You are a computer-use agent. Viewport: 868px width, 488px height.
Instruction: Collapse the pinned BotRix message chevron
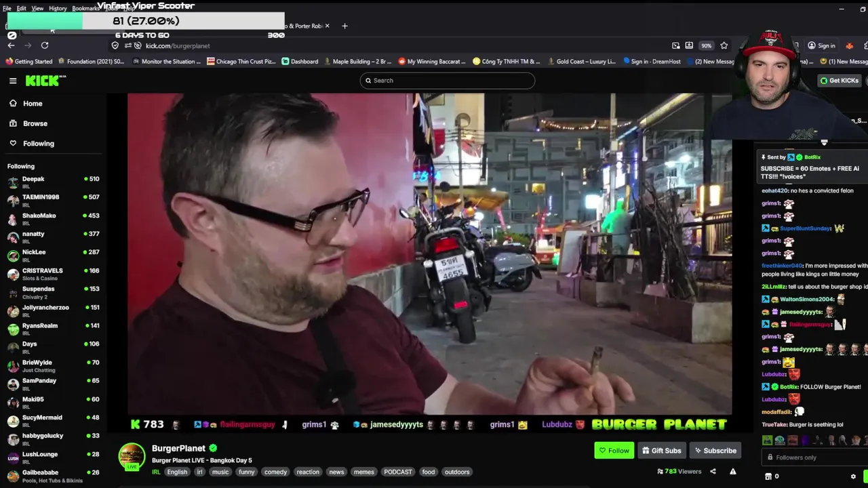tap(824, 143)
